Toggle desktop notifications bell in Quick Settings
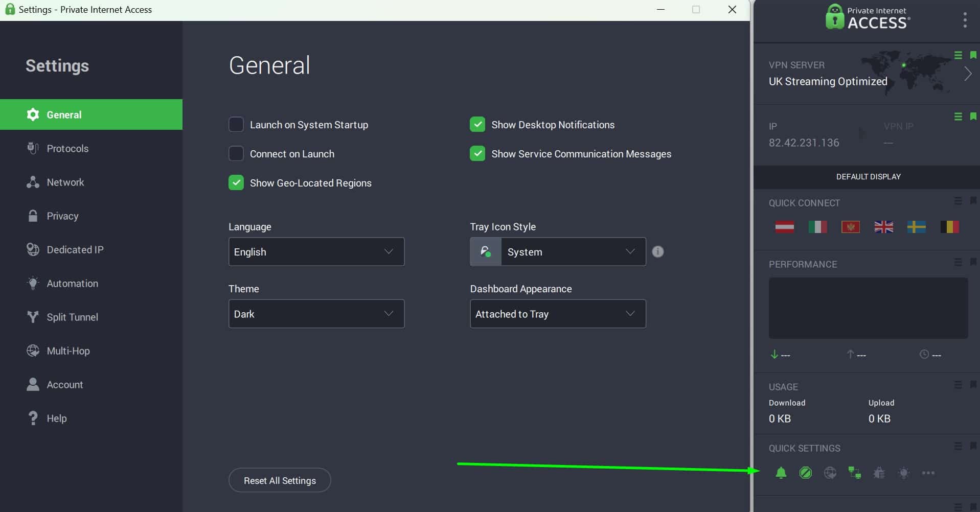 (x=781, y=473)
